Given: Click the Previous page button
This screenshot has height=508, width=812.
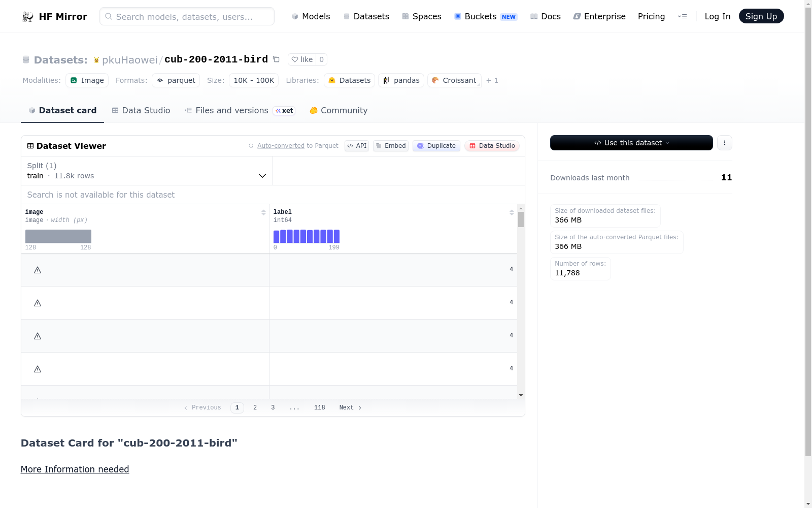Looking at the screenshot, I should click(202, 407).
